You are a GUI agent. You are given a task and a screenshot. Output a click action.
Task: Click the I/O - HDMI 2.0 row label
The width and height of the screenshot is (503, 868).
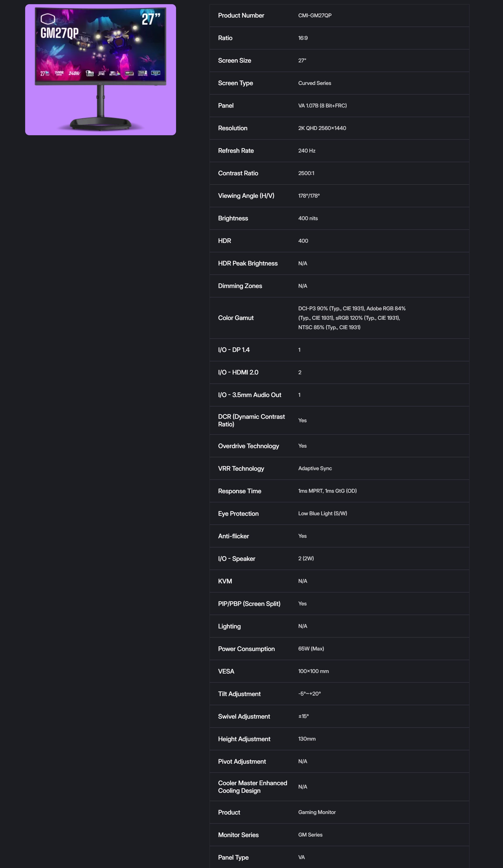tap(238, 372)
